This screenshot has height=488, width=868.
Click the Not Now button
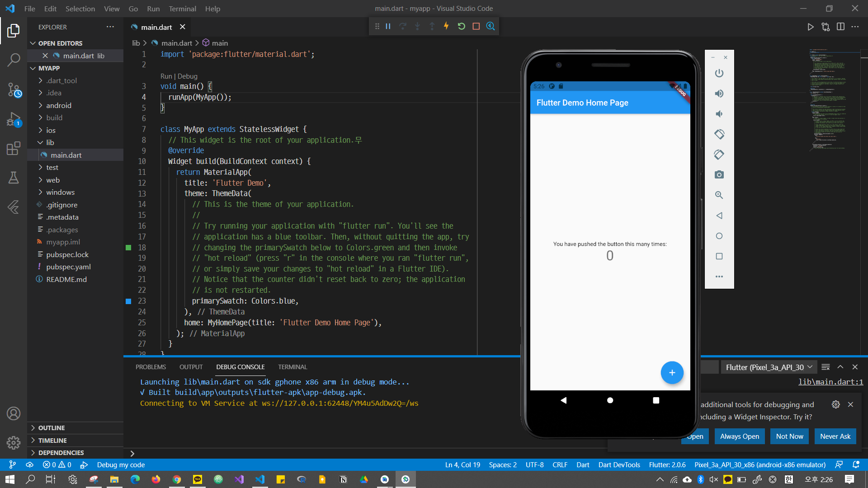tap(789, 436)
